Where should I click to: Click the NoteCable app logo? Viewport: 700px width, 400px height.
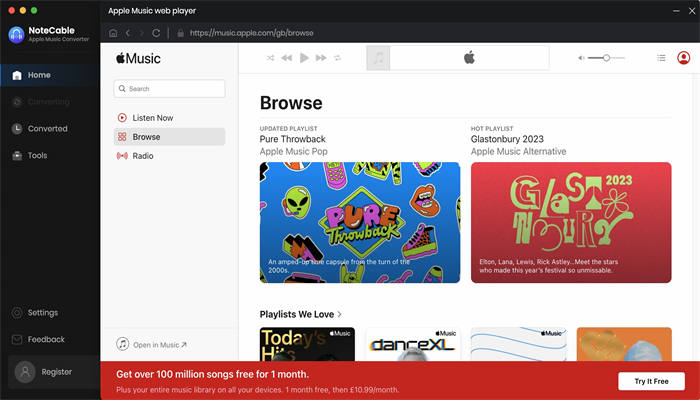point(17,34)
